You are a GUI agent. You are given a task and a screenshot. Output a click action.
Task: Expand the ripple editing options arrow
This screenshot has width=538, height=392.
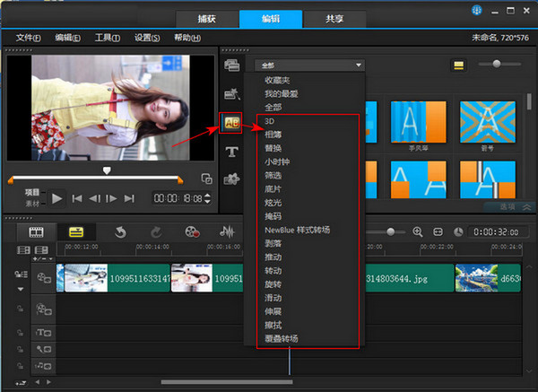pos(21,290)
